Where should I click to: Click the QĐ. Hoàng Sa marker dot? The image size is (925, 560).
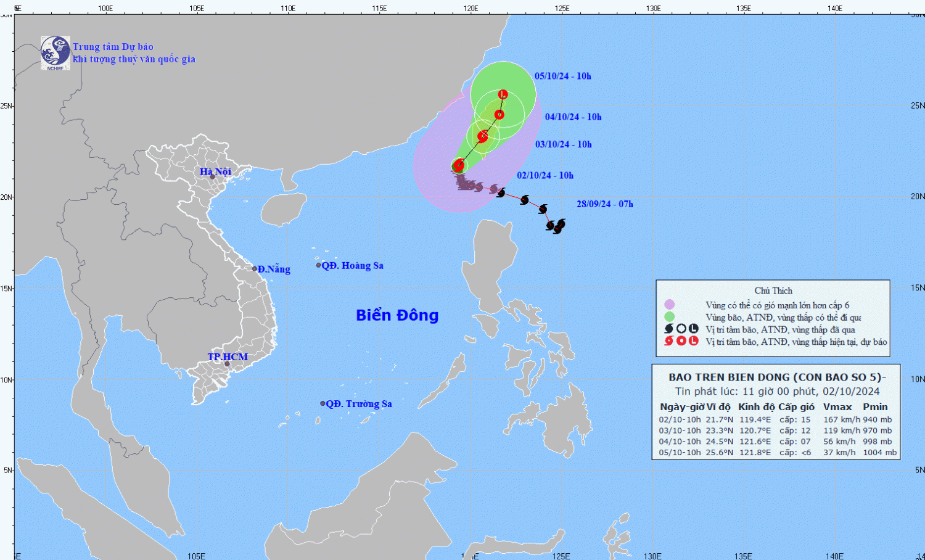(319, 265)
